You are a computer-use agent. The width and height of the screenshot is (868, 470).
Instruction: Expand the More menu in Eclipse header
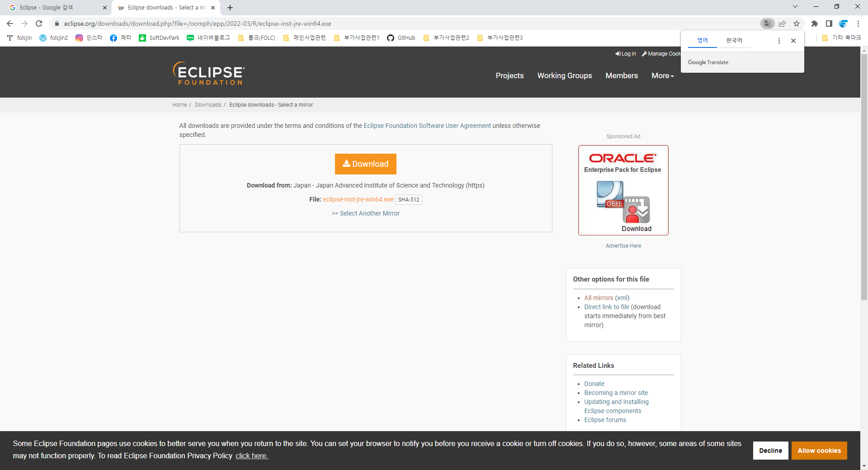663,76
